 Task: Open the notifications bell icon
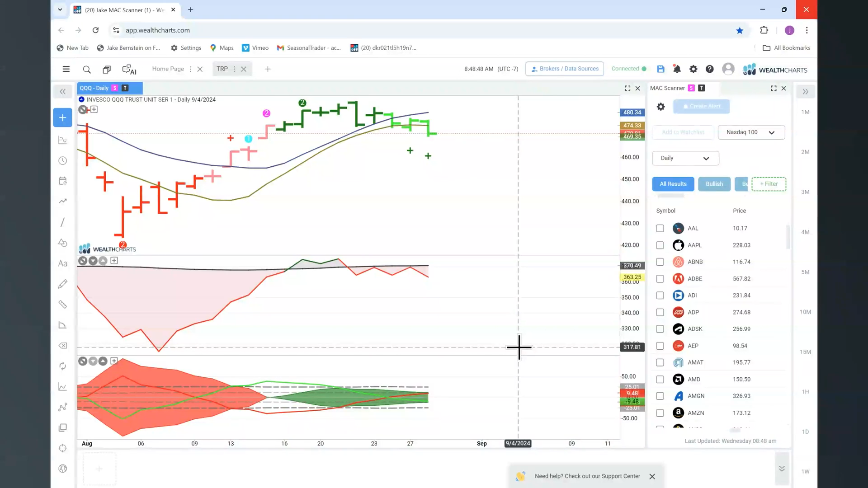(x=677, y=69)
